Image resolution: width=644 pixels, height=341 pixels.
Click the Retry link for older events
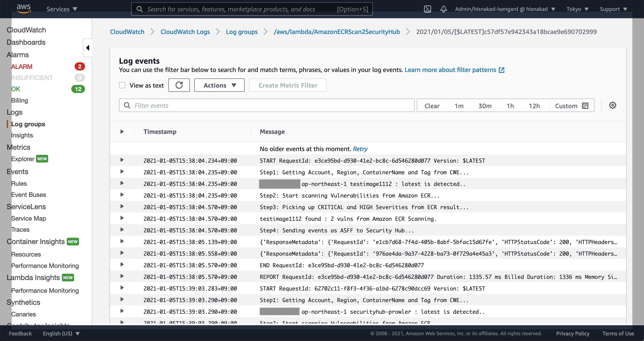(x=360, y=149)
